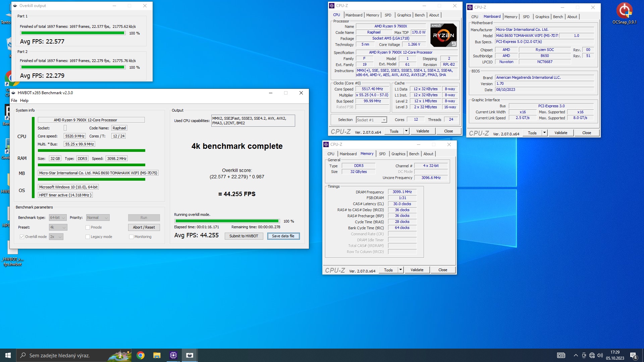The height and width of the screenshot is (362, 644).
Task: Click the taskbar search landscape illustration
Action: point(120,356)
